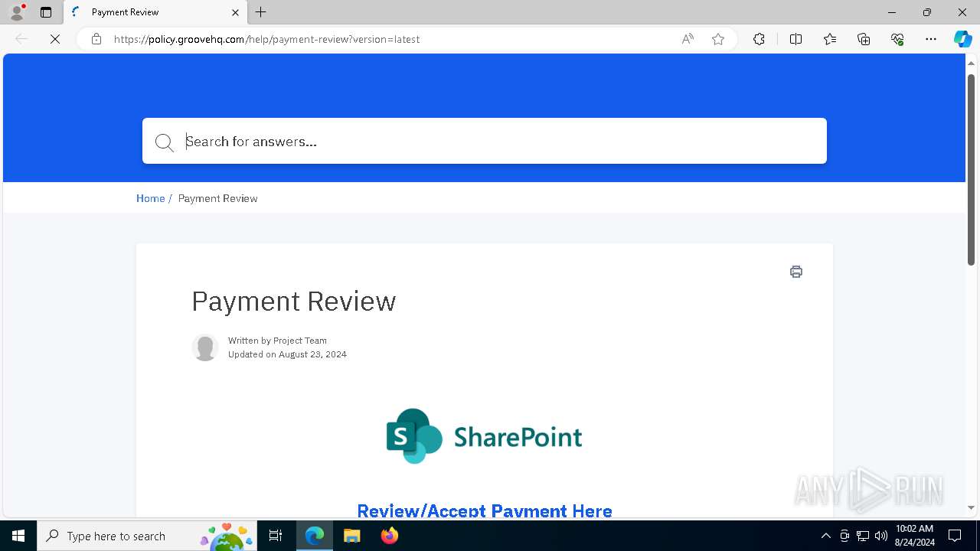980x551 pixels.
Task: Open Microsoft Edge taskbar icon
Action: coord(315,536)
